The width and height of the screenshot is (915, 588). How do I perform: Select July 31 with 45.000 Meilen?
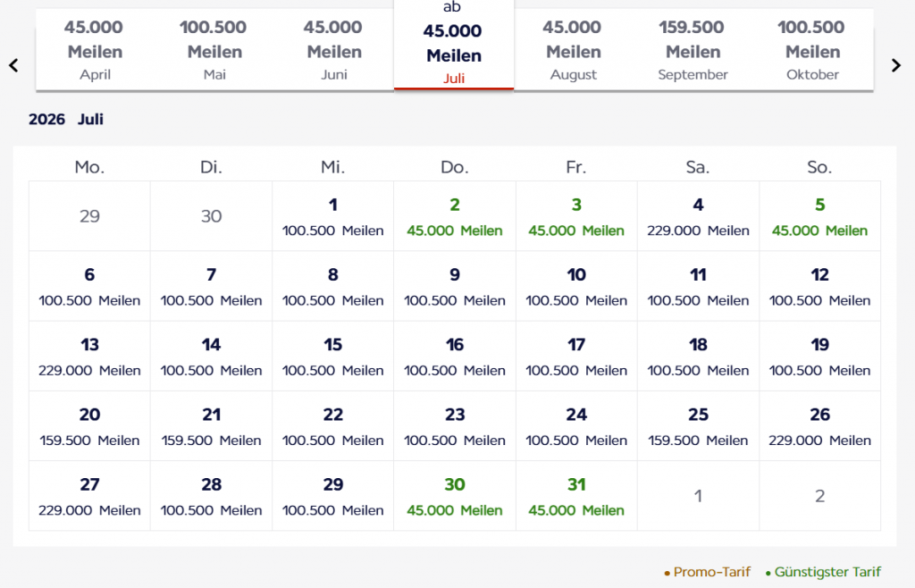576,496
